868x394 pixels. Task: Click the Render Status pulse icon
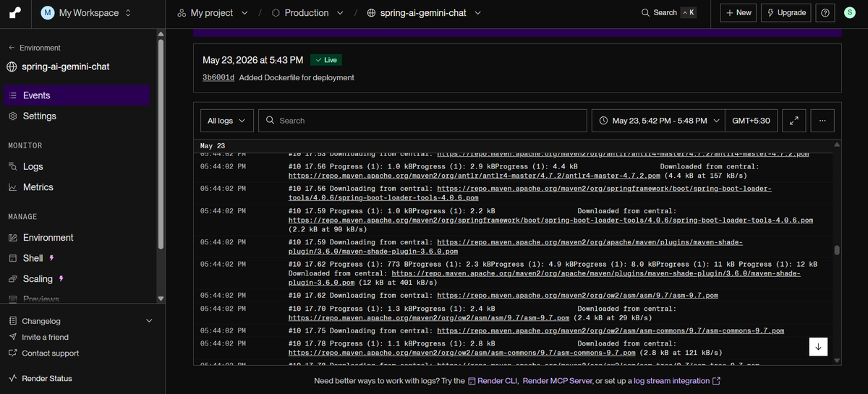tap(12, 379)
